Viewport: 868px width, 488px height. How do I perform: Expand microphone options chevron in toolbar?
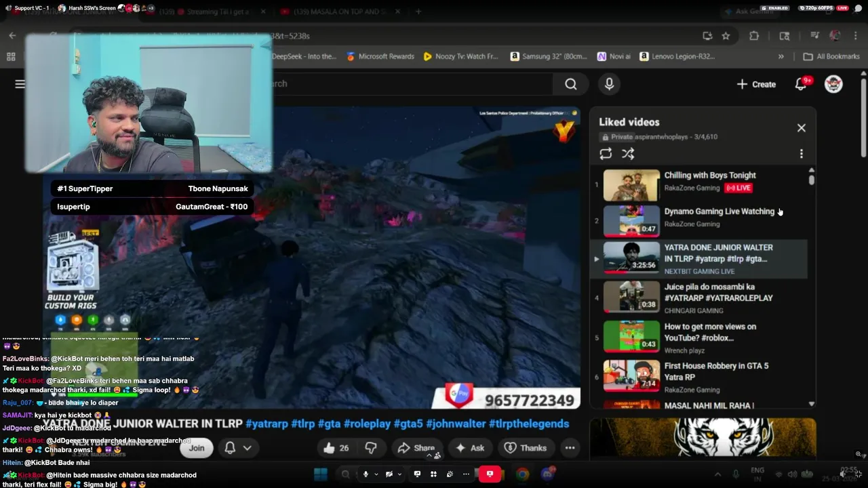pos(376,474)
